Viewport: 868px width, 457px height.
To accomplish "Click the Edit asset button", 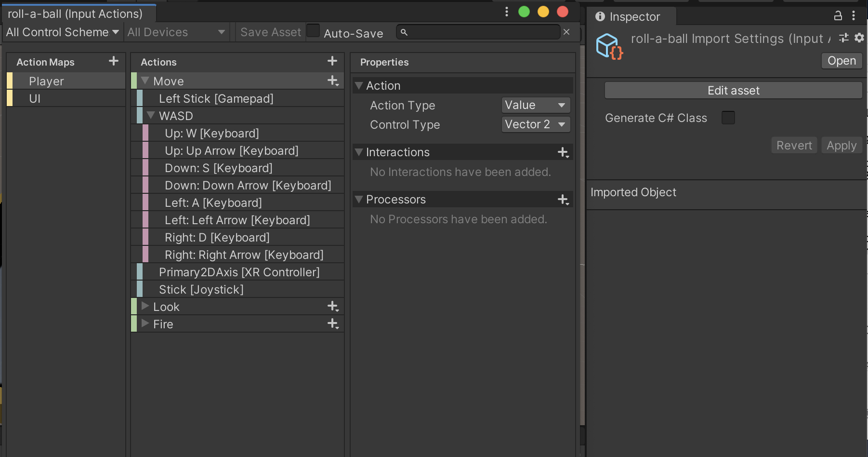I will (733, 90).
